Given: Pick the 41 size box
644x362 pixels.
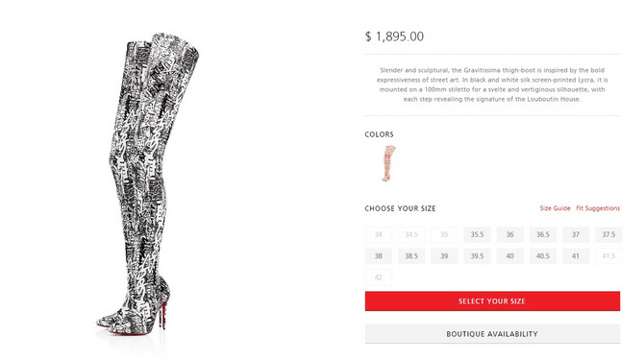Looking at the screenshot, I should click(x=576, y=255).
